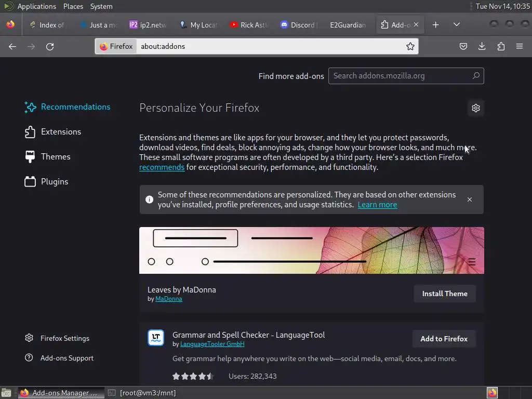
Task: Click the Recommendations sparkle icon in the sidebar
Action: [x=30, y=107]
